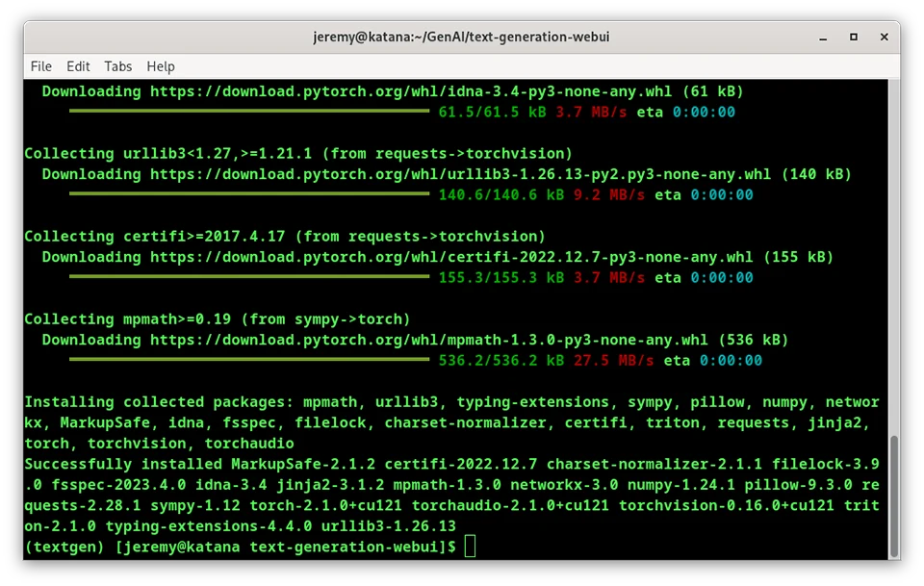Image resolution: width=924 pixels, height=586 pixels.
Task: Click the 'Collecting mpmath>=0.19' line
Action: [217, 319]
